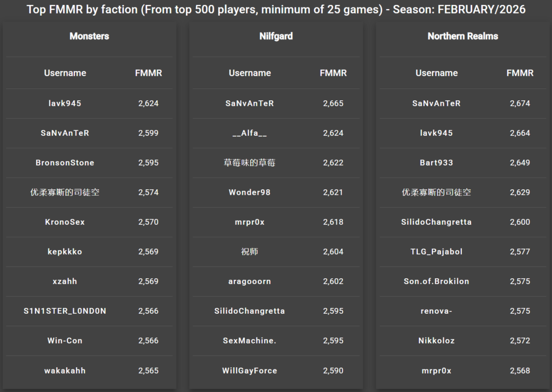Click the Monsters faction table title
Image resolution: width=552 pixels, height=392 pixels.
89,36
